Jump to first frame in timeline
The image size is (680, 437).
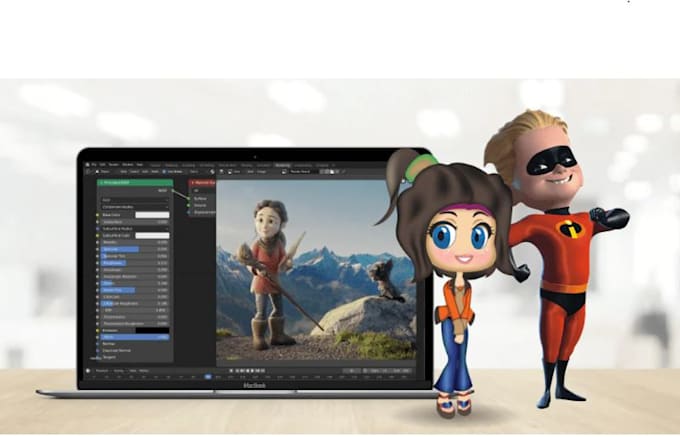coord(231,371)
